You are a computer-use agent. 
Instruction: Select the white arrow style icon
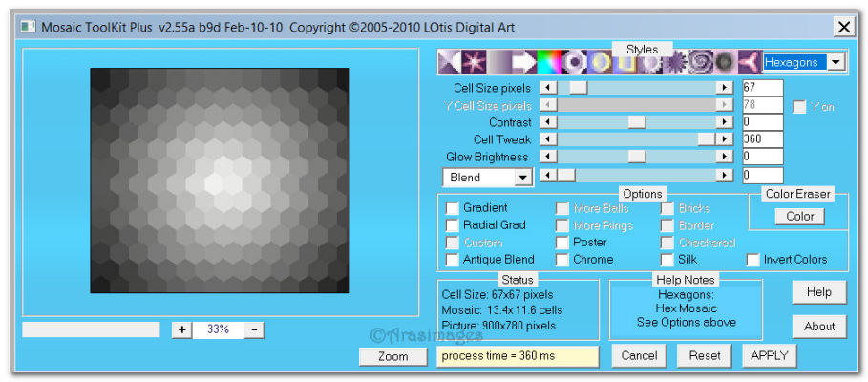[x=524, y=62]
